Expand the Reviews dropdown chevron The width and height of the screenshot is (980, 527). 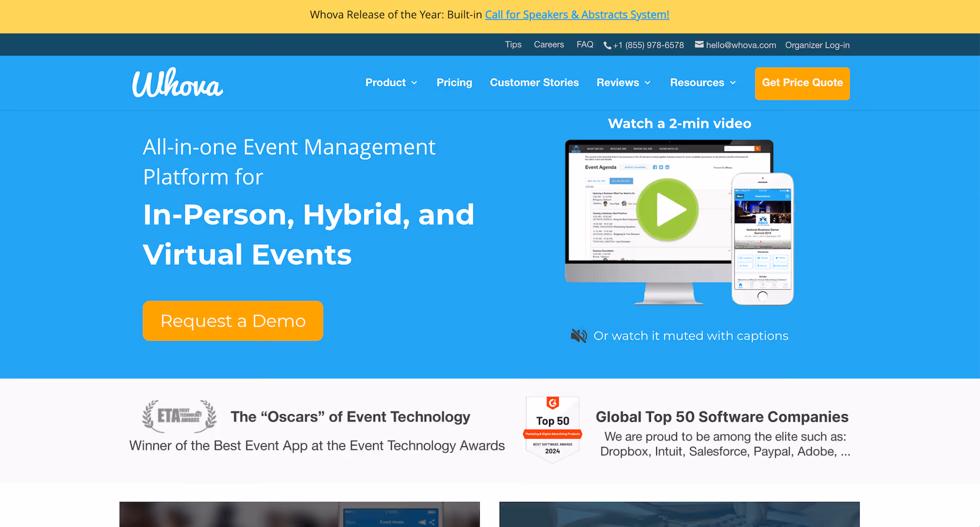point(648,83)
